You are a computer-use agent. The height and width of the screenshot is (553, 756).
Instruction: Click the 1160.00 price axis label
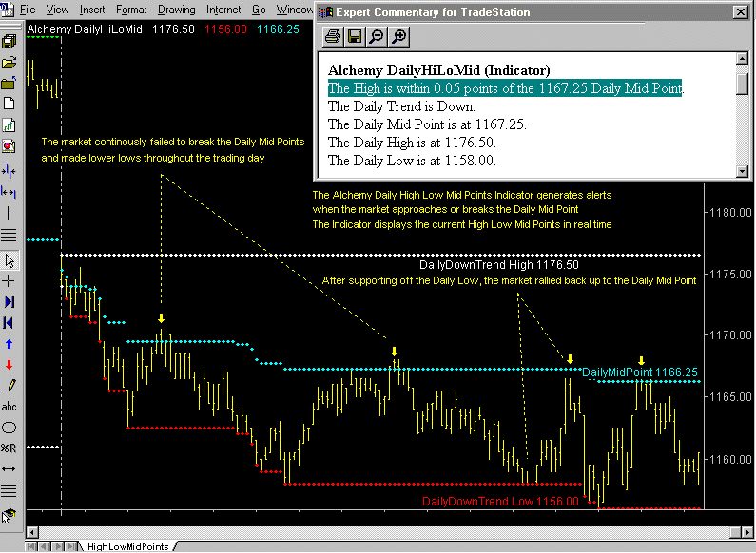coord(731,459)
